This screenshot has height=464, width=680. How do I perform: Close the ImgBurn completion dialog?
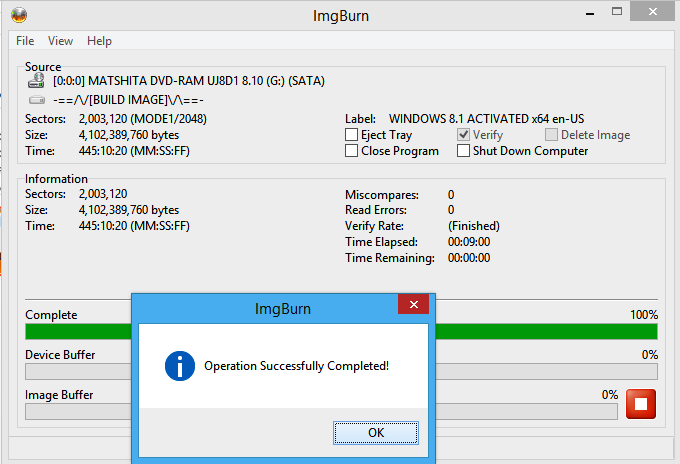pos(414,304)
